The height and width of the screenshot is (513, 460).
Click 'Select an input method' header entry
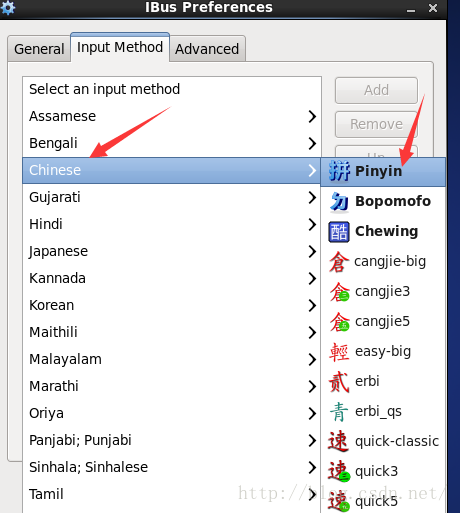pyautogui.click(x=172, y=89)
